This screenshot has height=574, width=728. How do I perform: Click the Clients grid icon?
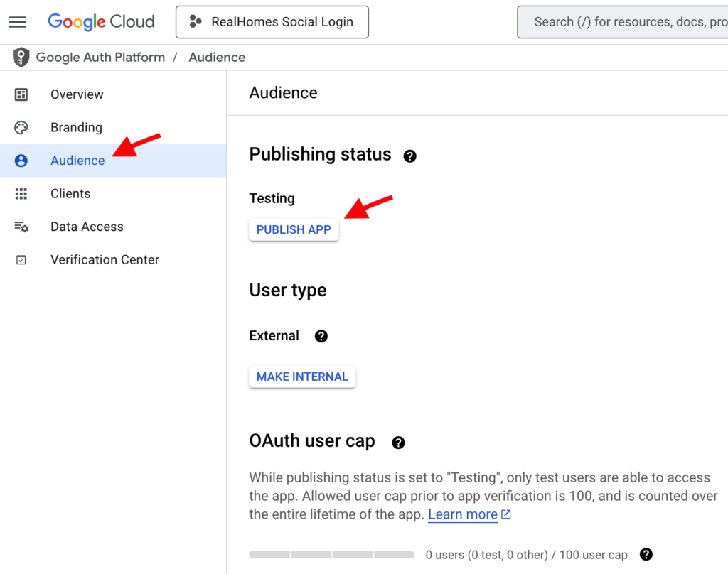tap(21, 193)
